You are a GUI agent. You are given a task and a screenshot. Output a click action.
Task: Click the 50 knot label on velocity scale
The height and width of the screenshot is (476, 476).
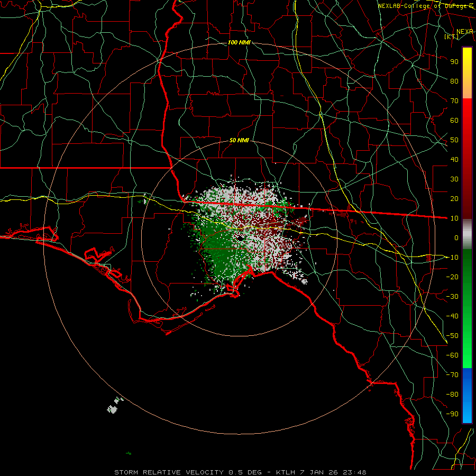tap(454, 140)
